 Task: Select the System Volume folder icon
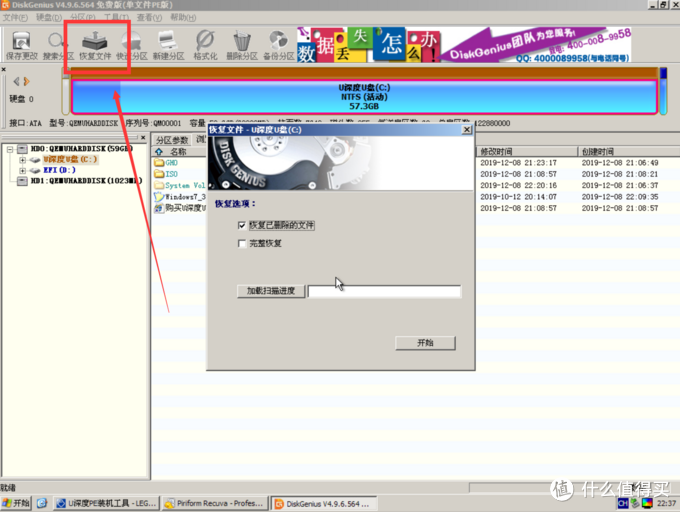159,185
